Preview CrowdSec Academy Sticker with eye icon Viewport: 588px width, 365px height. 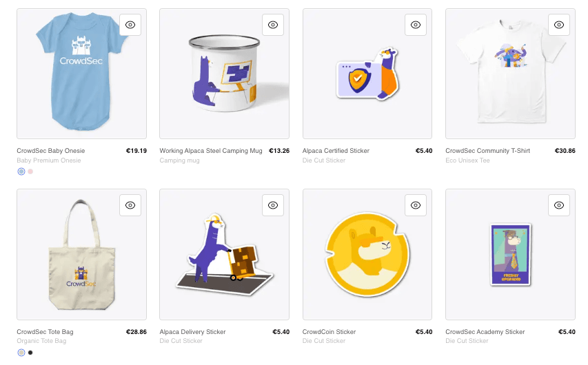559,205
